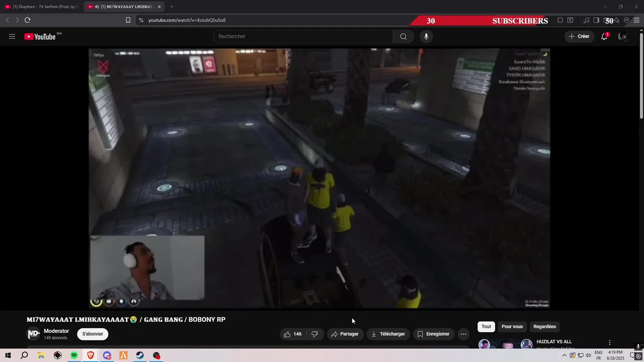Expand the system tray hidden icons chevron

[565, 355]
